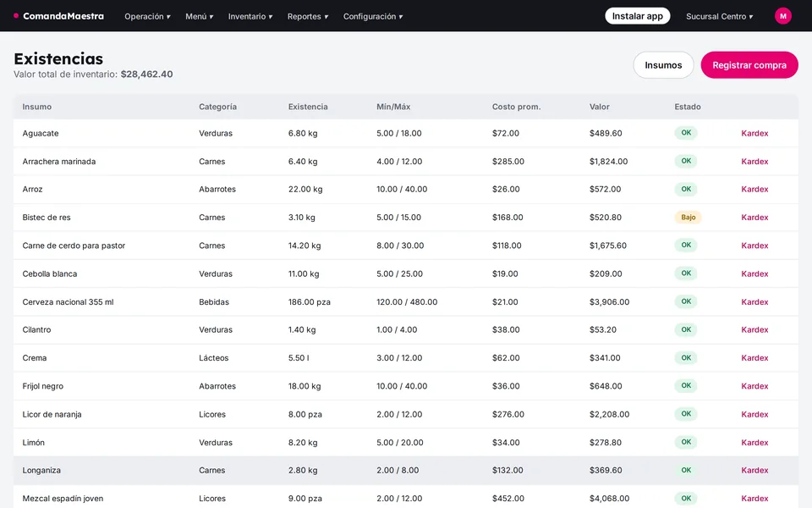Expand the Menú dropdown
Image resolution: width=812 pixels, height=508 pixels.
click(200, 17)
